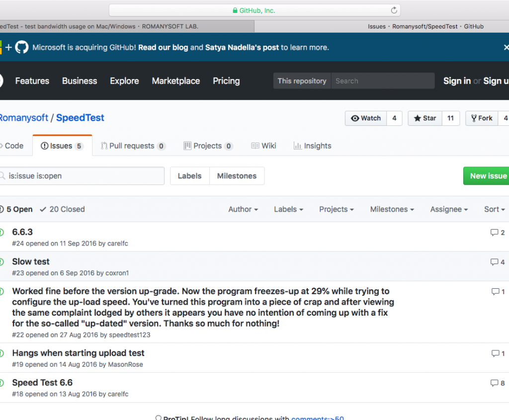
Task: Click the GitHub octocat logo in banner
Action: tap(22, 47)
